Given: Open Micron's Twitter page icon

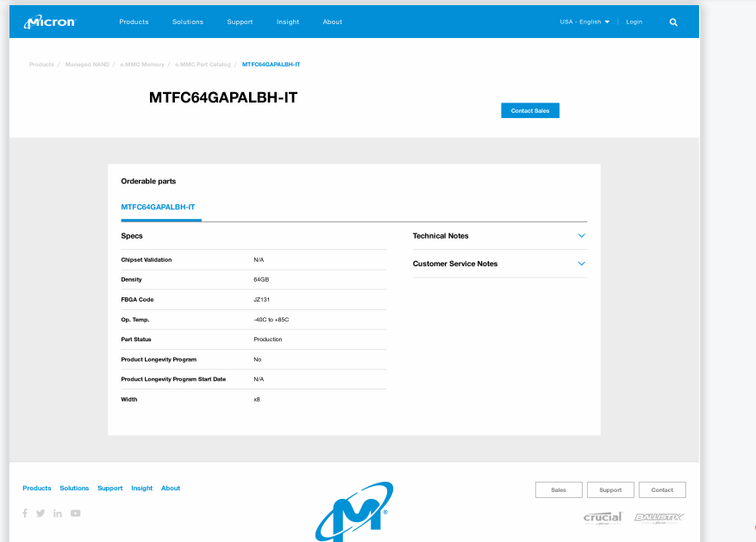Looking at the screenshot, I should click(x=41, y=513).
